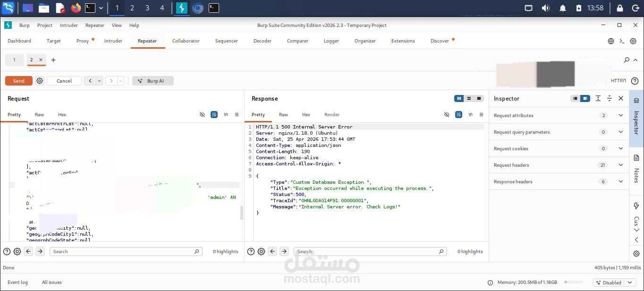Launch Firefox from the top panel

[x=76, y=8]
